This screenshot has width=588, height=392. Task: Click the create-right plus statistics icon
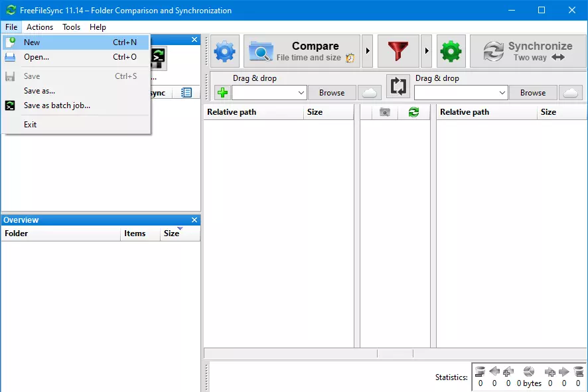click(550, 371)
